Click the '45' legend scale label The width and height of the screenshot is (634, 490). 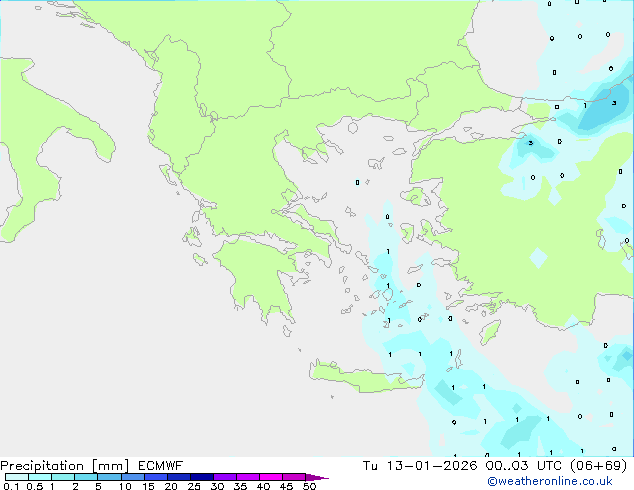pyautogui.click(x=286, y=486)
